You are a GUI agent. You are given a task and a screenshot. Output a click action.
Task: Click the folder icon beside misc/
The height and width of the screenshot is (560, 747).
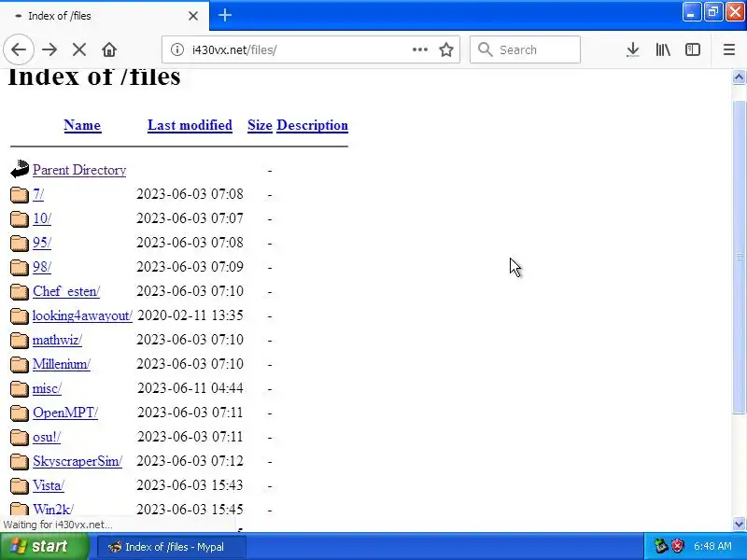pos(19,388)
